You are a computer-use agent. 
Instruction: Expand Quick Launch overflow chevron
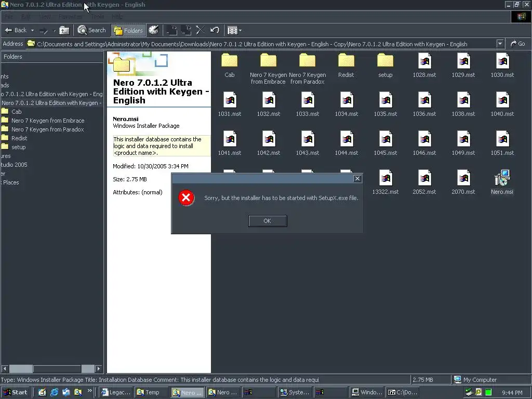pyautogui.click(x=89, y=391)
